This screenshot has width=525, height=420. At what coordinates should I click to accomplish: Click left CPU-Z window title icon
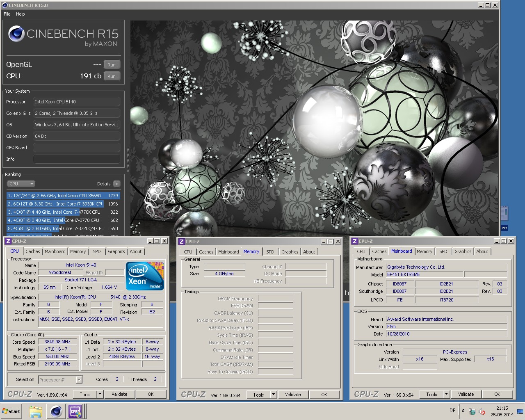(x=8, y=241)
